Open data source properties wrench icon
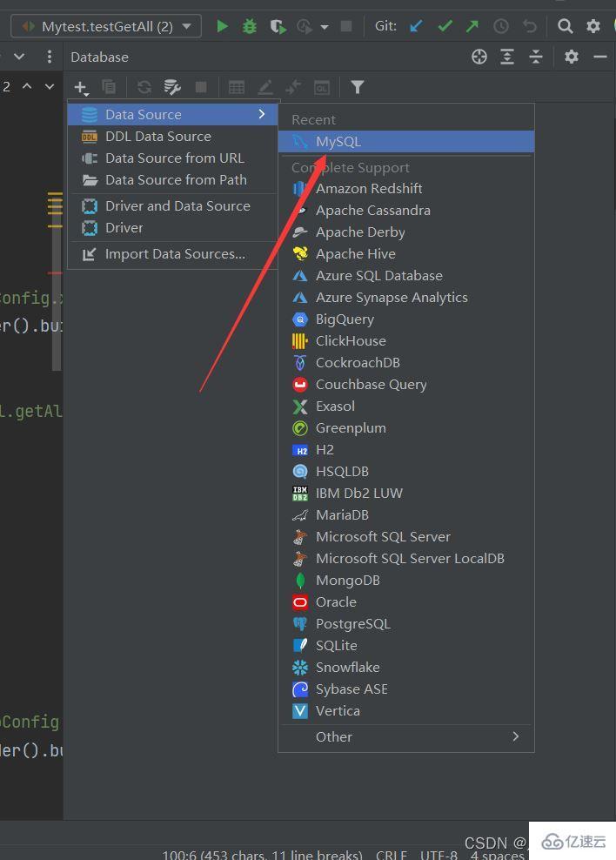This screenshot has width=616, height=860. tap(172, 87)
